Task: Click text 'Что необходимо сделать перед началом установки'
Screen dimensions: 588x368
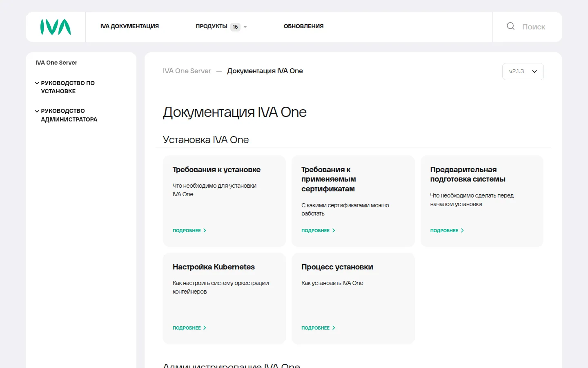Action: (x=472, y=200)
